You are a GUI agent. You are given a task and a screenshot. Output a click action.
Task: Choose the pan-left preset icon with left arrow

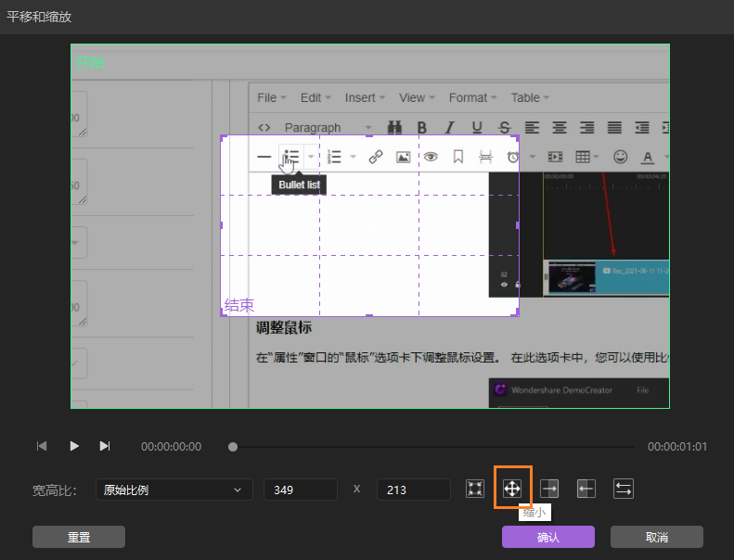(586, 489)
